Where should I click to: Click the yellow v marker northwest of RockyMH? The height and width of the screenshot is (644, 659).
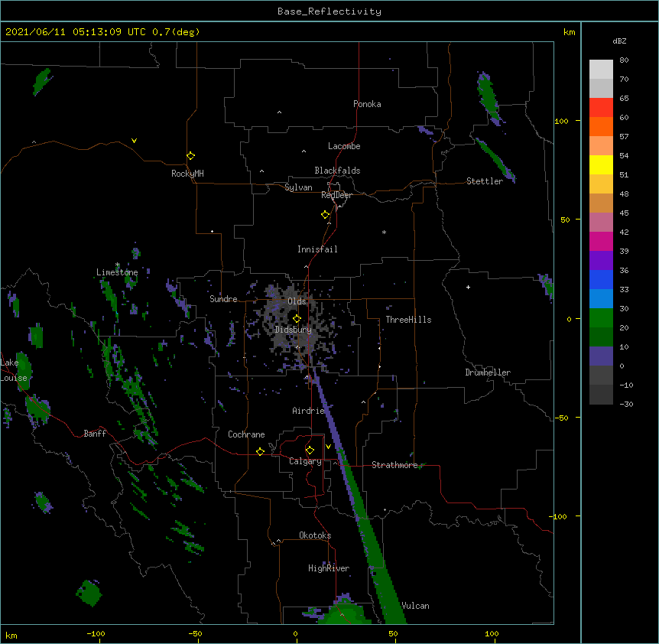tap(134, 141)
